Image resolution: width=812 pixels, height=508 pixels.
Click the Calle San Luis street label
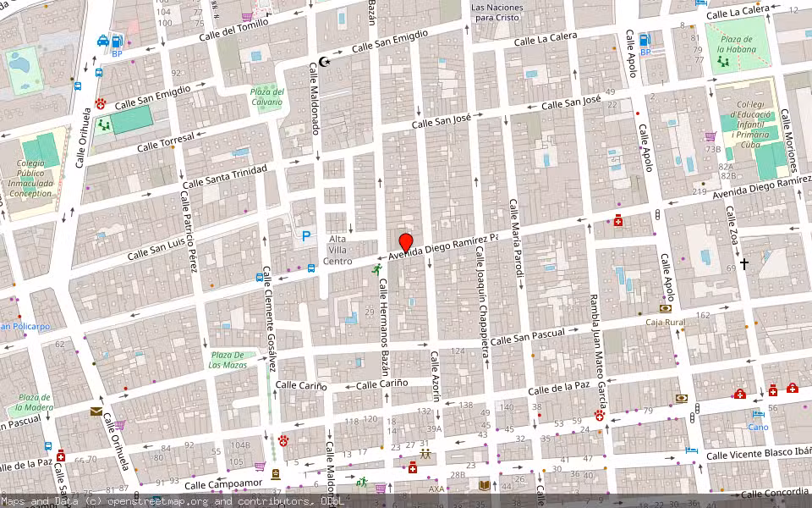click(x=156, y=249)
